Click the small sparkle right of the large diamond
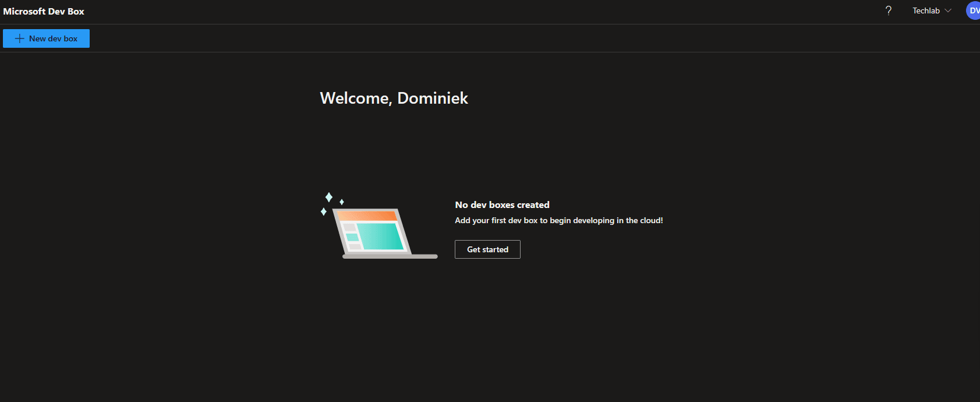This screenshot has width=980, height=402. pos(342,202)
